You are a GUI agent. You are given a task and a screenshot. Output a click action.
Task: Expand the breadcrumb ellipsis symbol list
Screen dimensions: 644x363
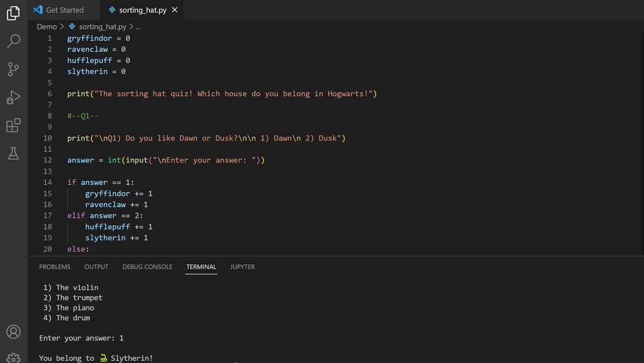(x=138, y=26)
